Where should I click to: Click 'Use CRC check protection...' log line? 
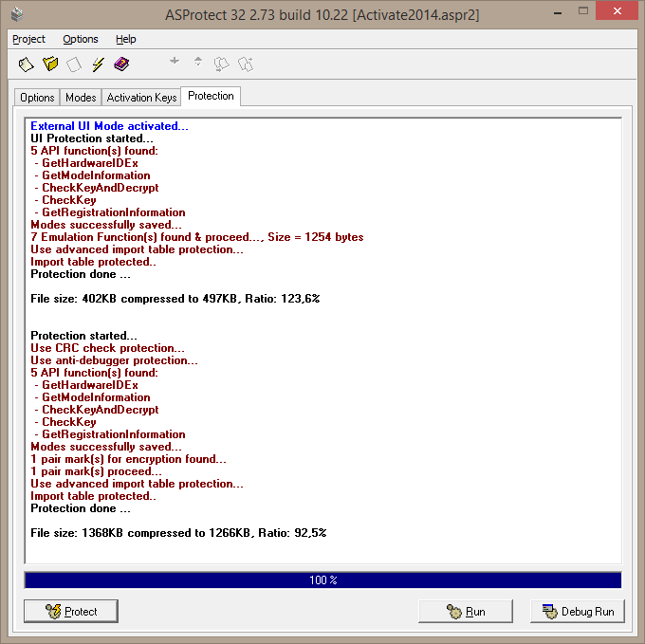coord(107,348)
